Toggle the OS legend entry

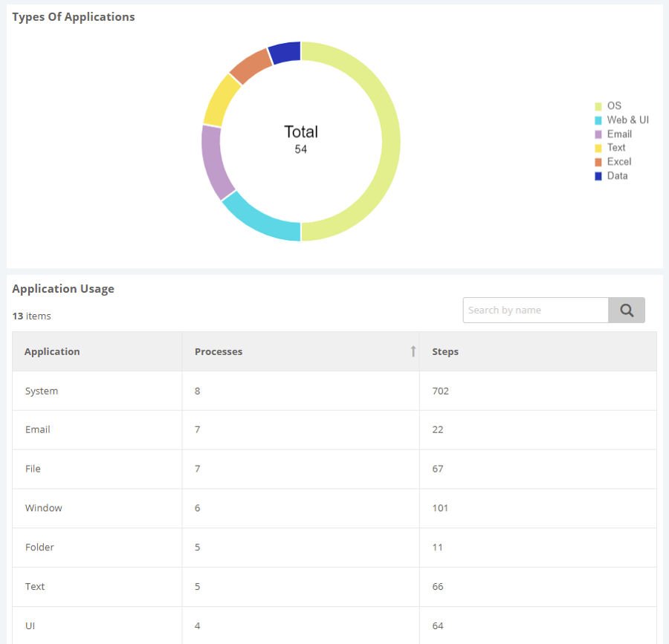click(x=613, y=106)
